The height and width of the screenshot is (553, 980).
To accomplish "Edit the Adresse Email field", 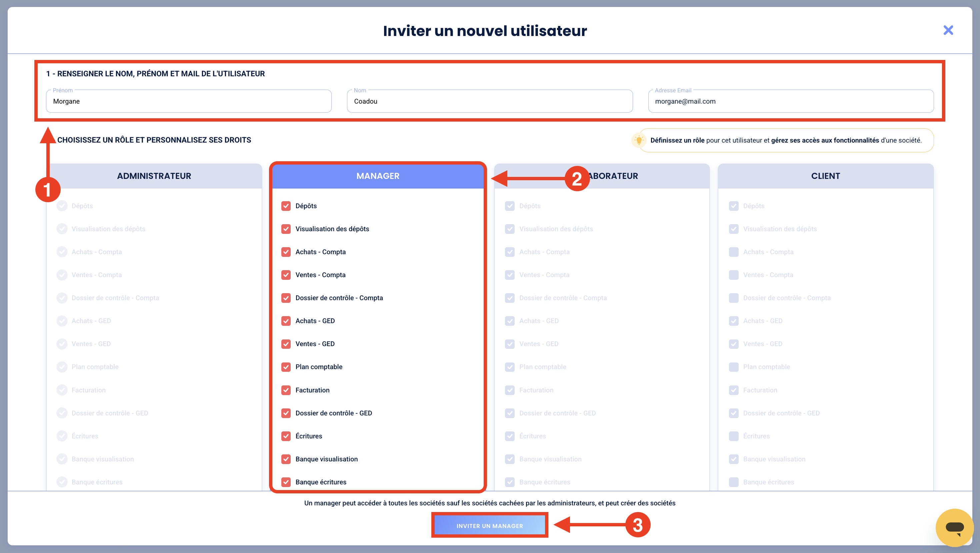I will point(791,101).
